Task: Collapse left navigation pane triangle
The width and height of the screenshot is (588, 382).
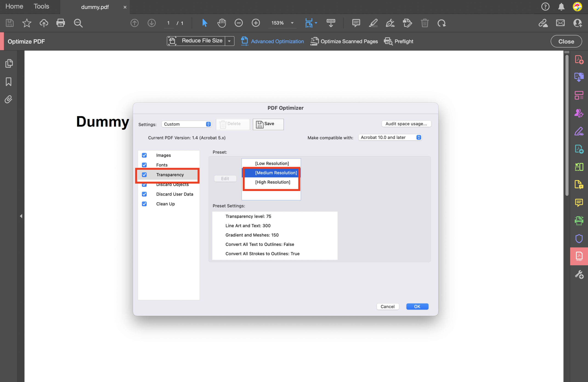Action: tap(21, 216)
